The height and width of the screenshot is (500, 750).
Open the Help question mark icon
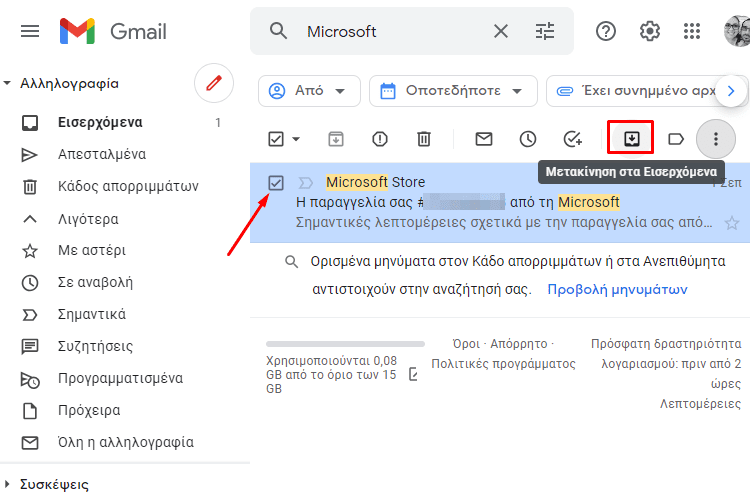pyautogui.click(x=606, y=32)
